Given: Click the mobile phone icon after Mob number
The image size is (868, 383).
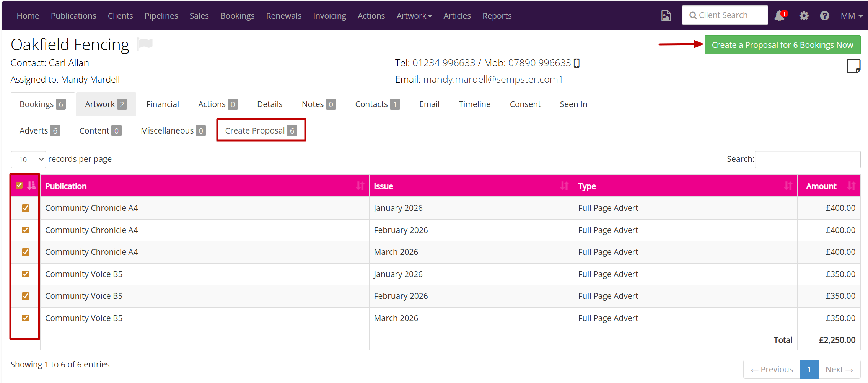Looking at the screenshot, I should click(577, 63).
